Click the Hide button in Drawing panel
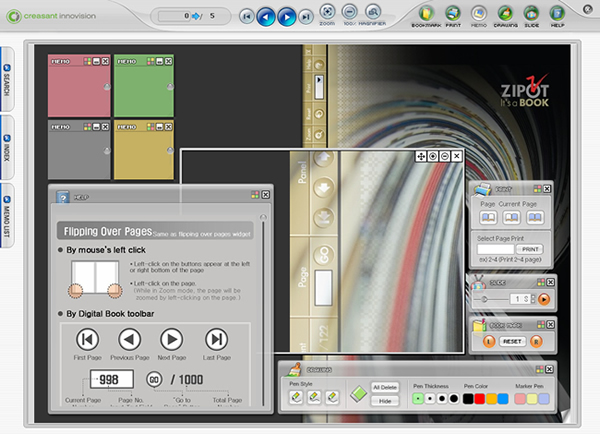 385,401
